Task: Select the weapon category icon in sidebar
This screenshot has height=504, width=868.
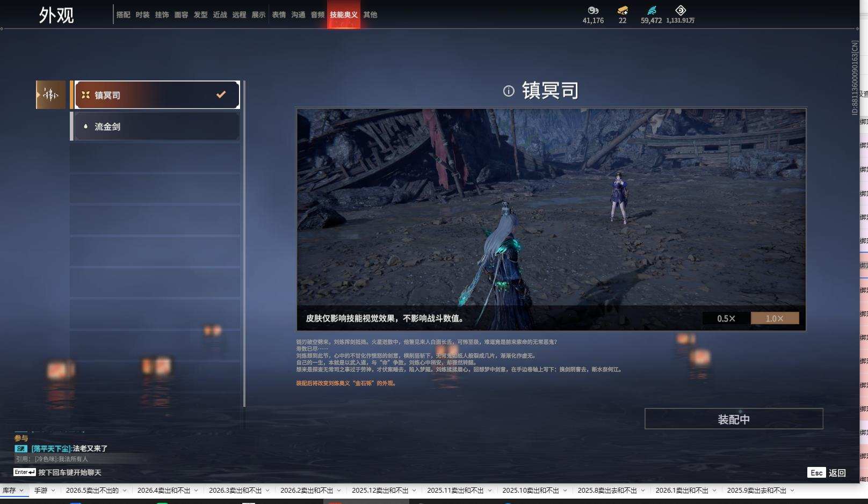Action: tap(50, 95)
